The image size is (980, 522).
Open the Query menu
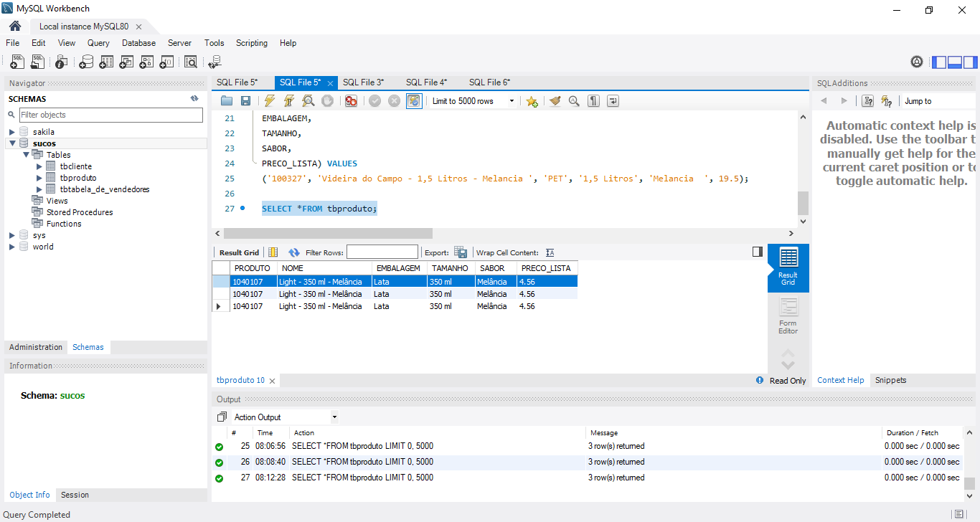click(x=98, y=43)
